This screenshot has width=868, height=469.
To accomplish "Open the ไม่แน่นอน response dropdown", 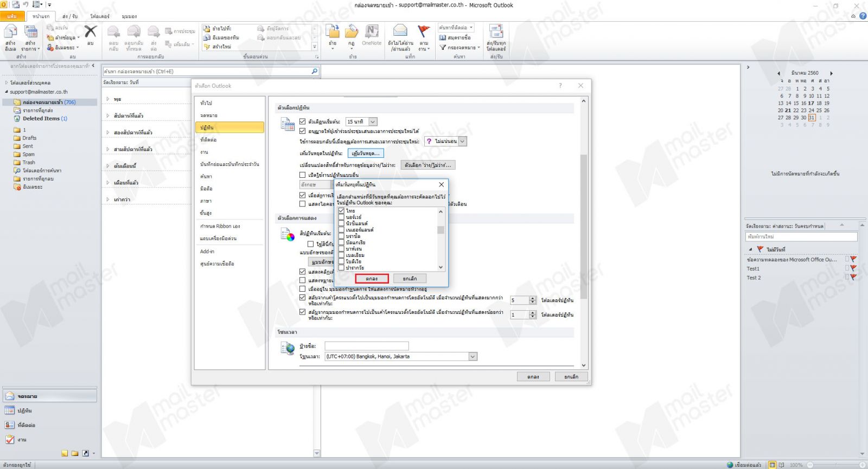I will pyautogui.click(x=463, y=141).
